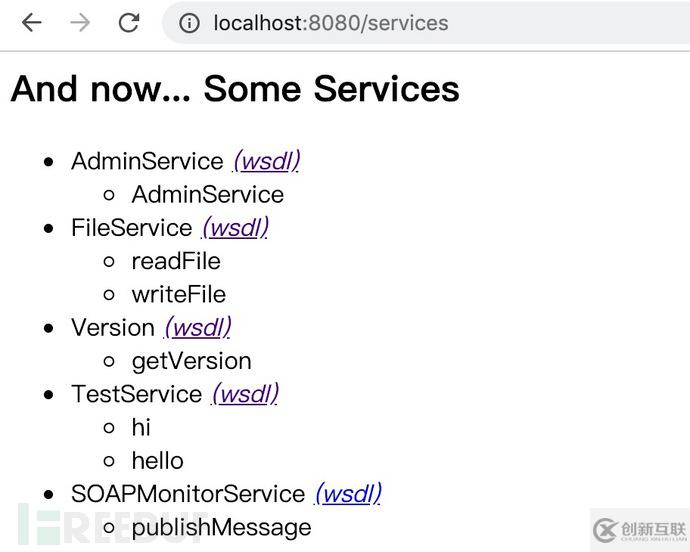Open the Version wsdl link
Screen dimensions: 690x552
(x=197, y=328)
